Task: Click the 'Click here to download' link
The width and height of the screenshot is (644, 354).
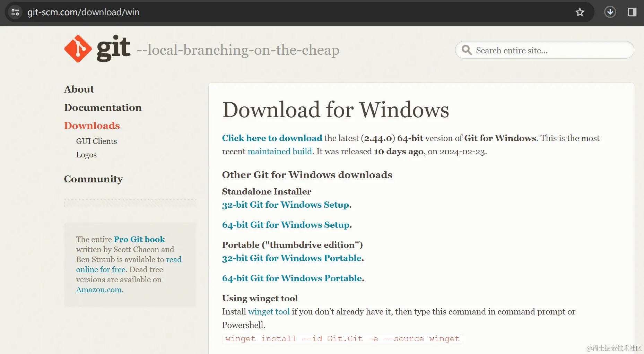Action: 272,138
